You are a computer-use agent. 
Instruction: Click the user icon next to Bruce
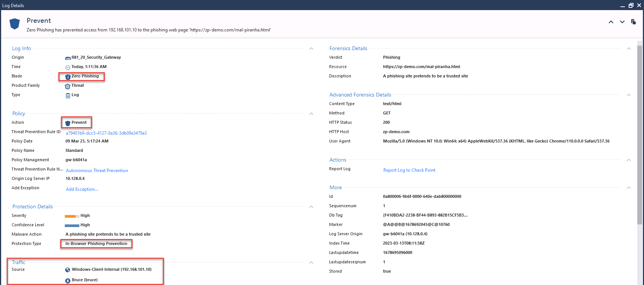68,281
